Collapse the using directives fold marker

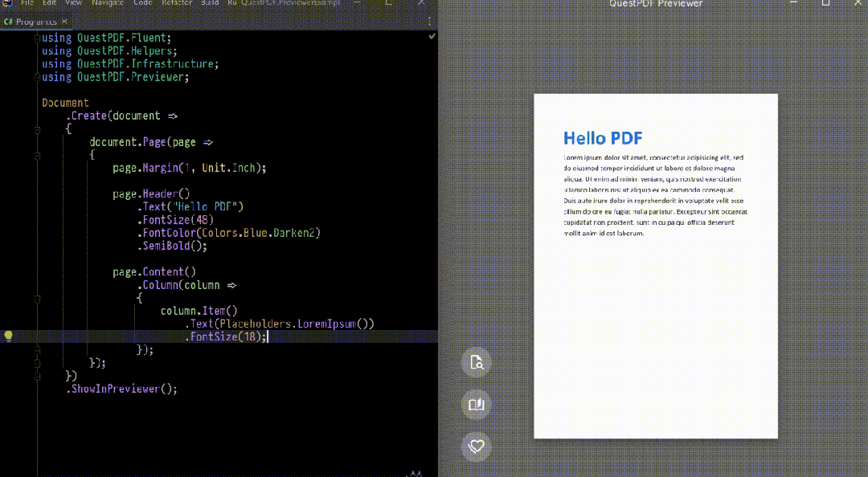37,38
